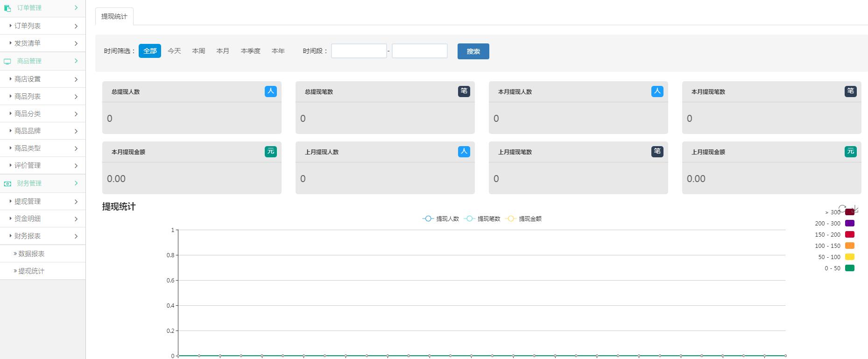Open 评价管理 in sidebar
868x359 pixels.
coord(42,165)
